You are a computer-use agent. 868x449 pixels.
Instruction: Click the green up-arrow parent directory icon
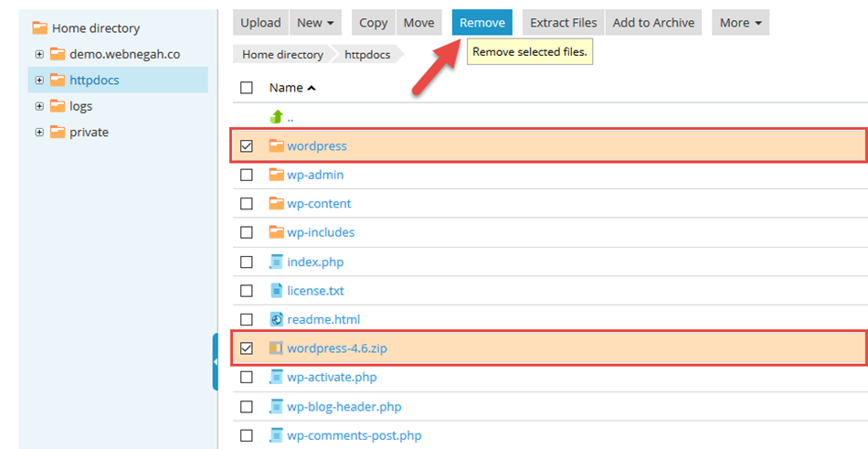pyautogui.click(x=277, y=117)
